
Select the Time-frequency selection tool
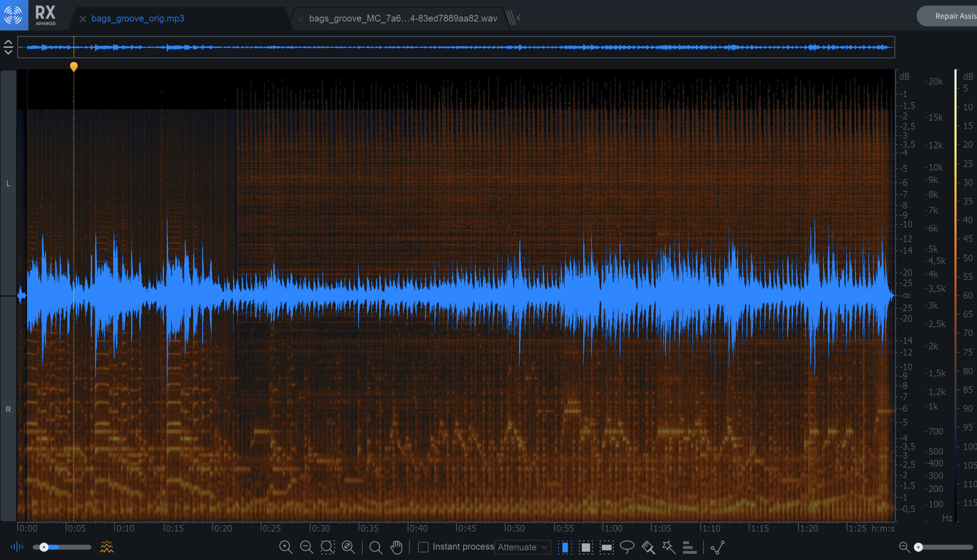pyautogui.click(x=585, y=548)
